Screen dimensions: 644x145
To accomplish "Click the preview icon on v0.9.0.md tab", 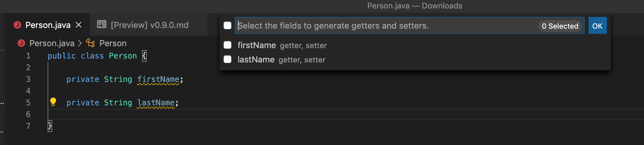I will click(x=102, y=24).
